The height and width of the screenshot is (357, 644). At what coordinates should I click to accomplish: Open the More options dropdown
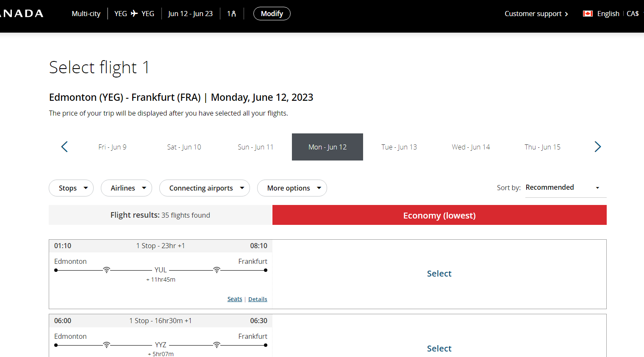tap(292, 188)
